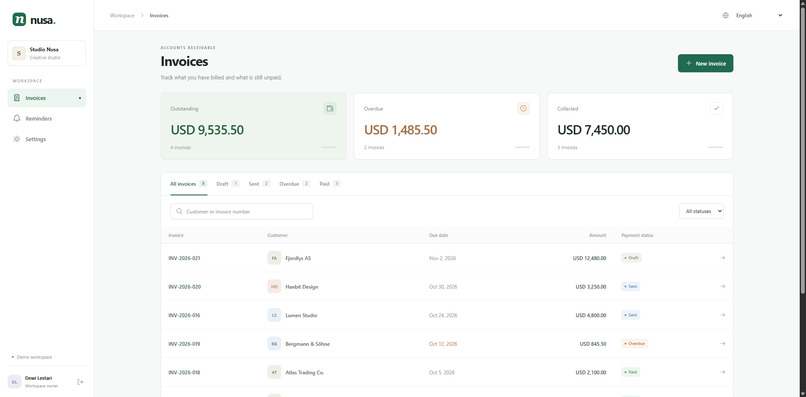806x397 pixels.
Task: Switch to the Paid tab
Action: pyautogui.click(x=330, y=184)
